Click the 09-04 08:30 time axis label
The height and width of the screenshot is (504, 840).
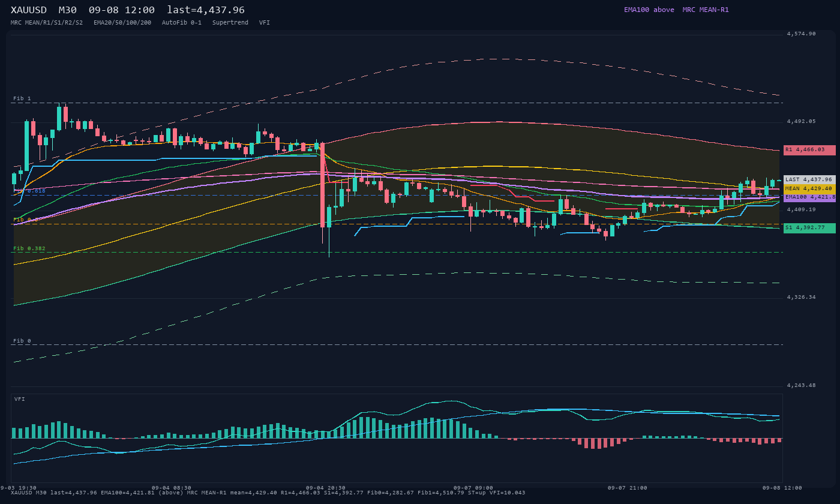(172, 488)
